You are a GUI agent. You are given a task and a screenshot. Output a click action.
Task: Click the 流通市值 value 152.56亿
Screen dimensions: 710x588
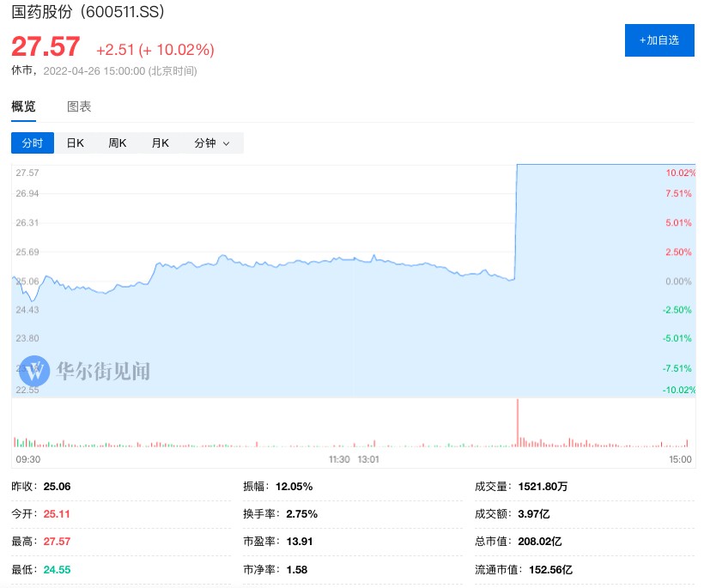tap(550, 569)
